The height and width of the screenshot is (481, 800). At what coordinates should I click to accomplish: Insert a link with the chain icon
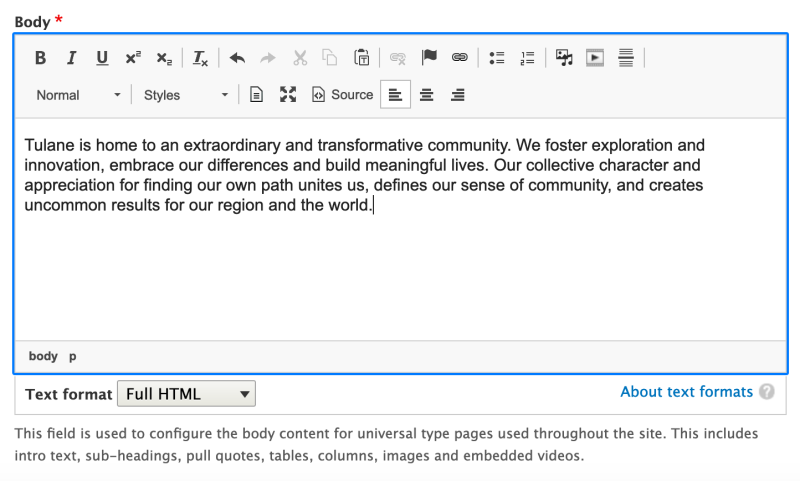click(x=459, y=58)
